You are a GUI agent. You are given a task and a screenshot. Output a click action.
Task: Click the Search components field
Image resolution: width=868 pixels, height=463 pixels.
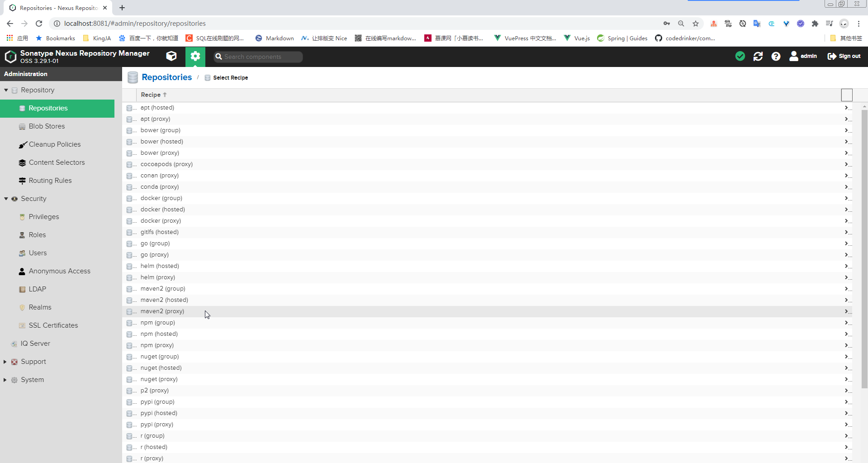258,57
